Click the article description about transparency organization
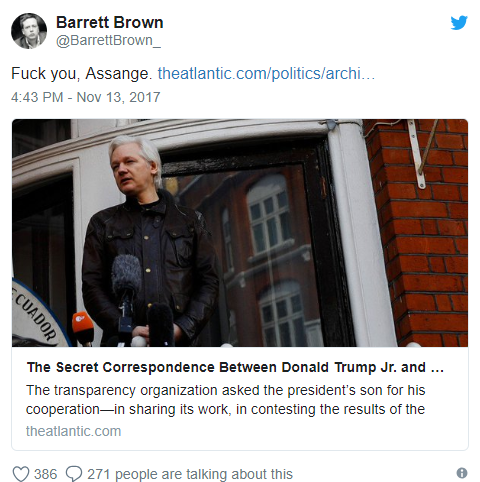This screenshot has width=480, height=482. click(x=226, y=400)
